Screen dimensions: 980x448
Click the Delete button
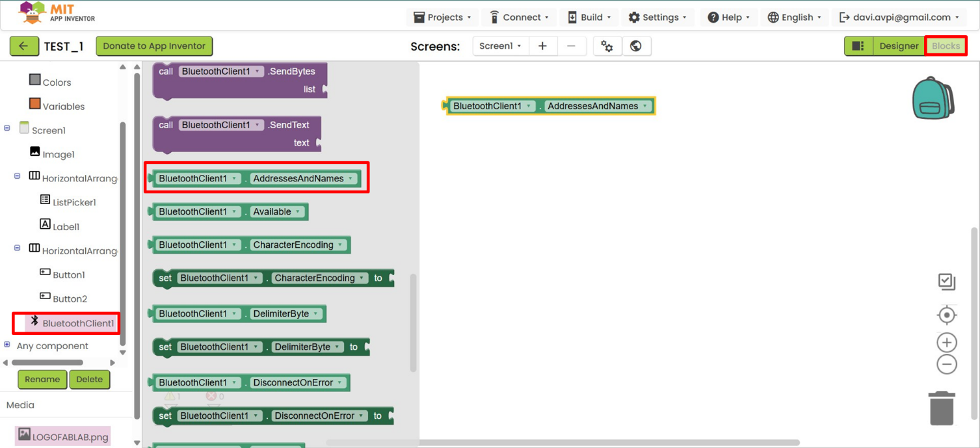pos(89,379)
